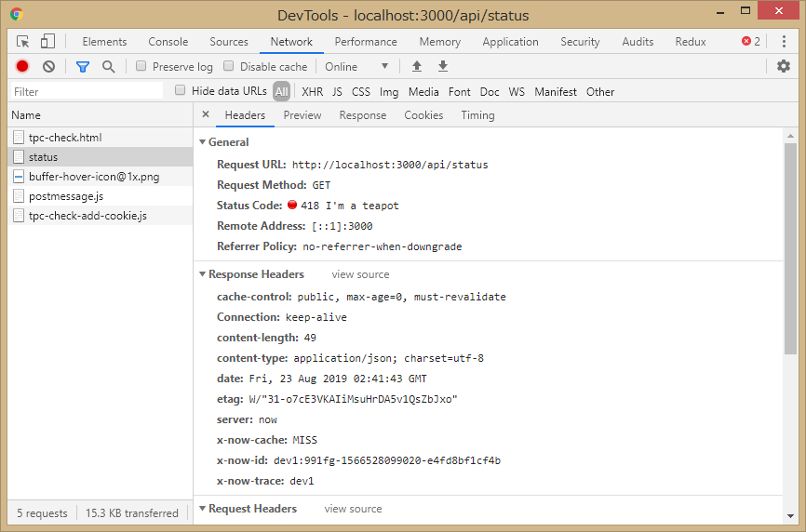The image size is (806, 532).
Task: Clear the network log
Action: click(x=48, y=67)
